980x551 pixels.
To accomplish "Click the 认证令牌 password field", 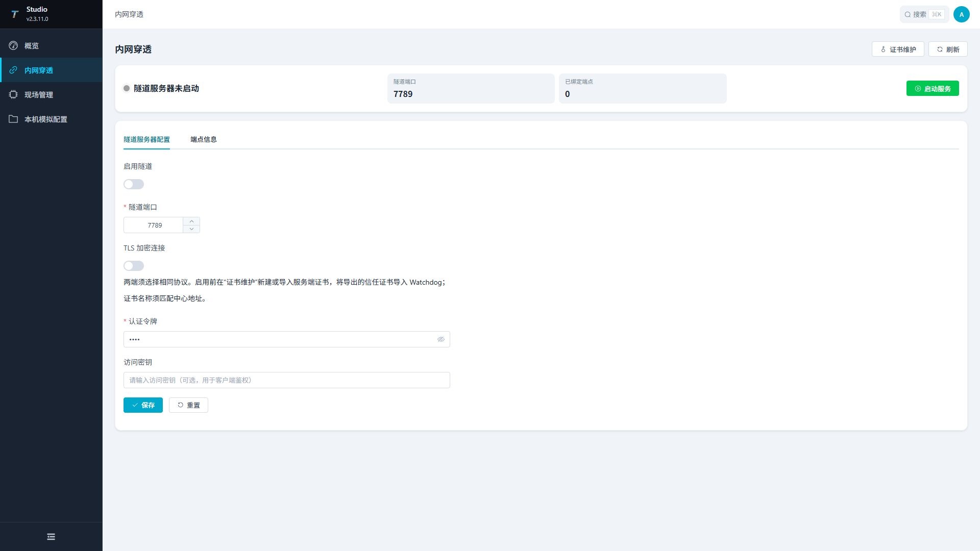I will [x=286, y=339].
